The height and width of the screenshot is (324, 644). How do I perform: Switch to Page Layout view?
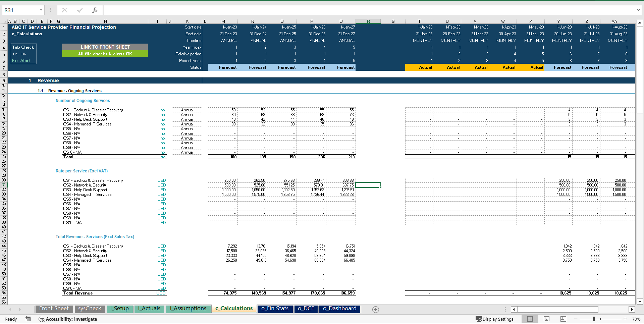click(546, 319)
